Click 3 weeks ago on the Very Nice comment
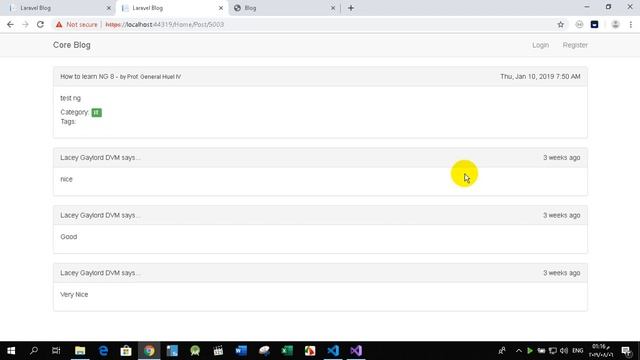This screenshot has height=360, width=640. point(561,273)
